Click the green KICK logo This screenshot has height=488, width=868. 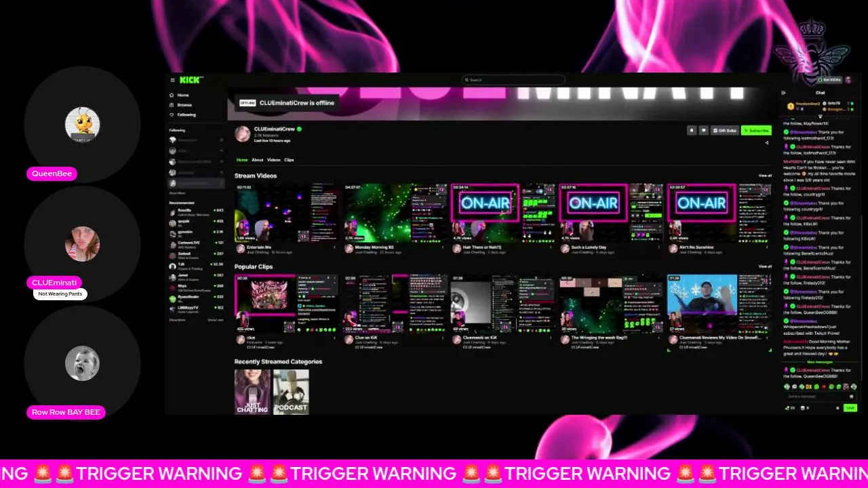(190, 80)
